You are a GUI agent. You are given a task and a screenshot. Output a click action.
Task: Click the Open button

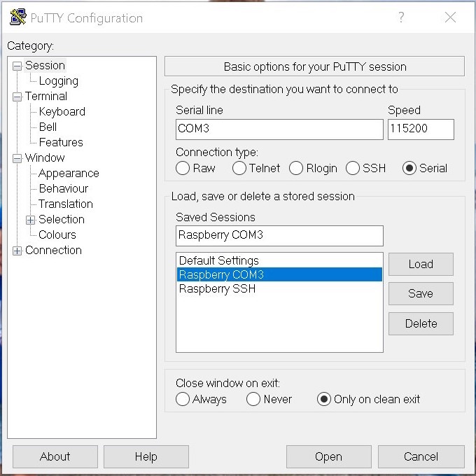(329, 456)
